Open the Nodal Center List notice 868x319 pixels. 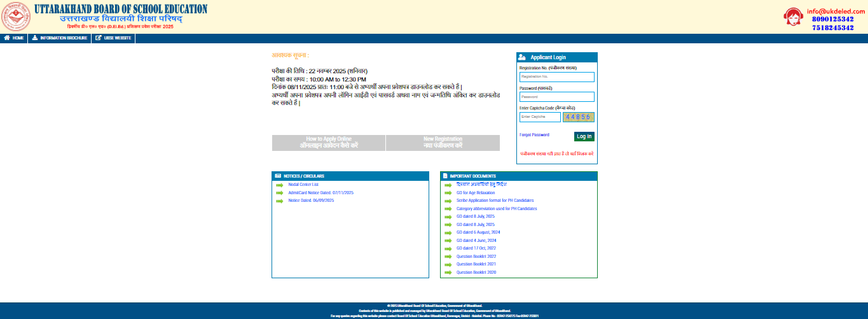pos(303,185)
